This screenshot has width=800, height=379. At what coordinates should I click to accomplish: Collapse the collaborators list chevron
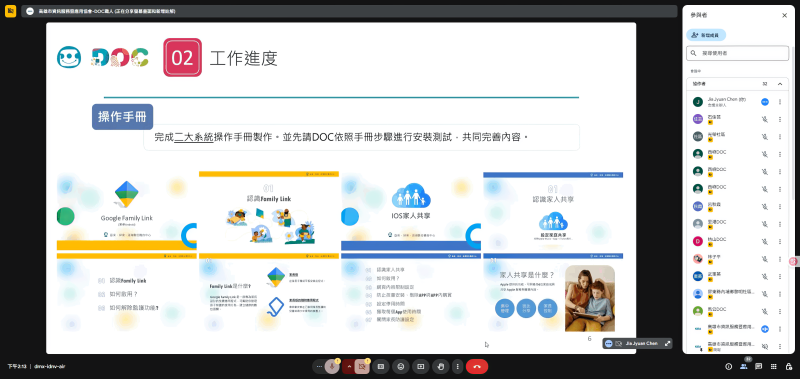780,84
